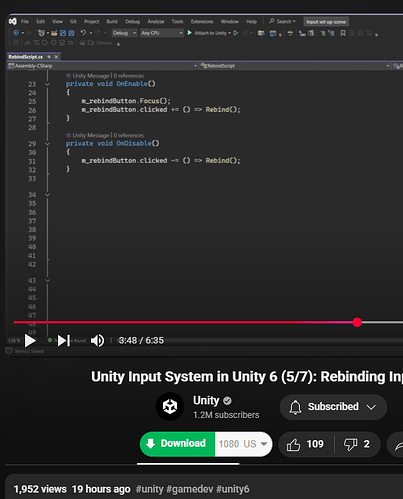Click the Save toolbar icon
This screenshot has height=499, width=403.
click(x=63, y=33)
